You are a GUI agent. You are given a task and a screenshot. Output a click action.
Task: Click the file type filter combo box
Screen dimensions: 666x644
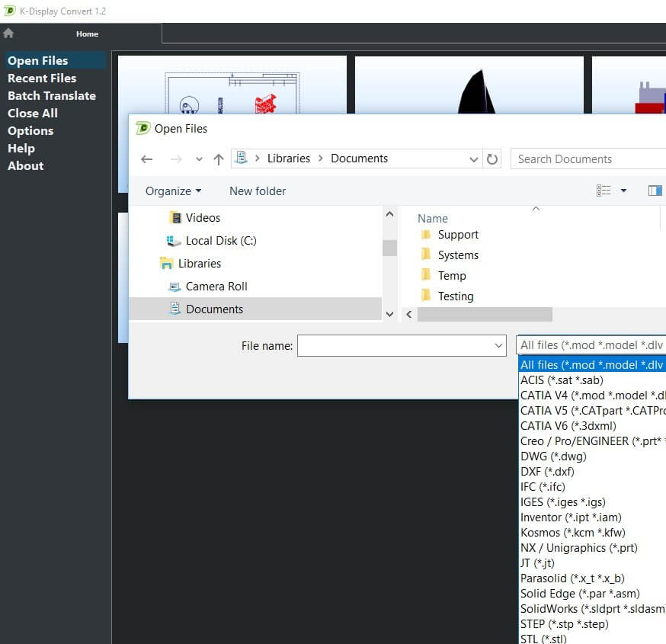591,345
